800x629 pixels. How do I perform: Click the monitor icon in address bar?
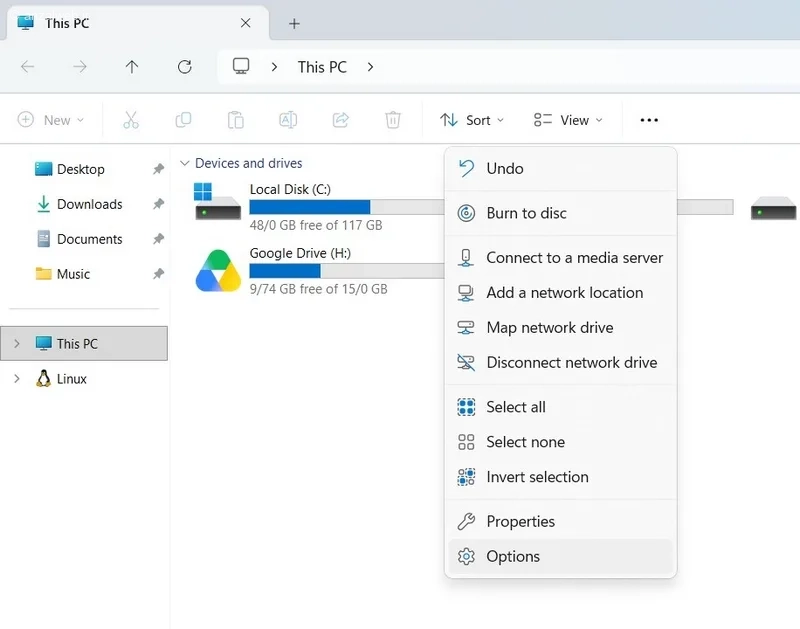241,66
